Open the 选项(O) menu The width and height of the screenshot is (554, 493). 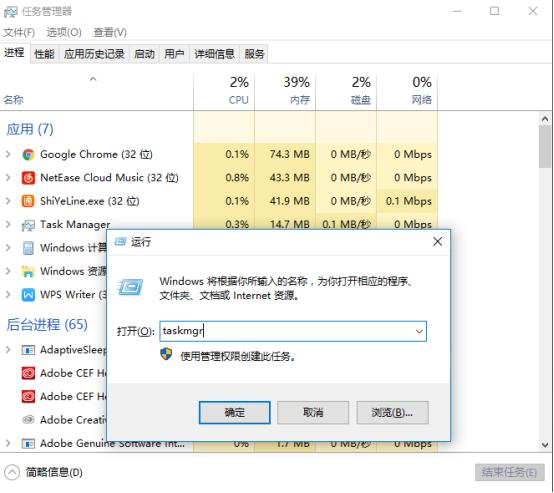(64, 33)
